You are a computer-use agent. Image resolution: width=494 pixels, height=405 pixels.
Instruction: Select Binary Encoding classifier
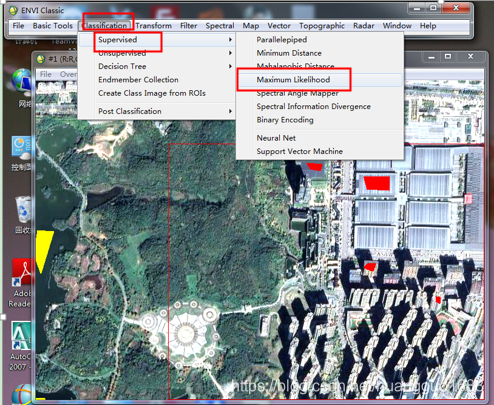coord(320,120)
